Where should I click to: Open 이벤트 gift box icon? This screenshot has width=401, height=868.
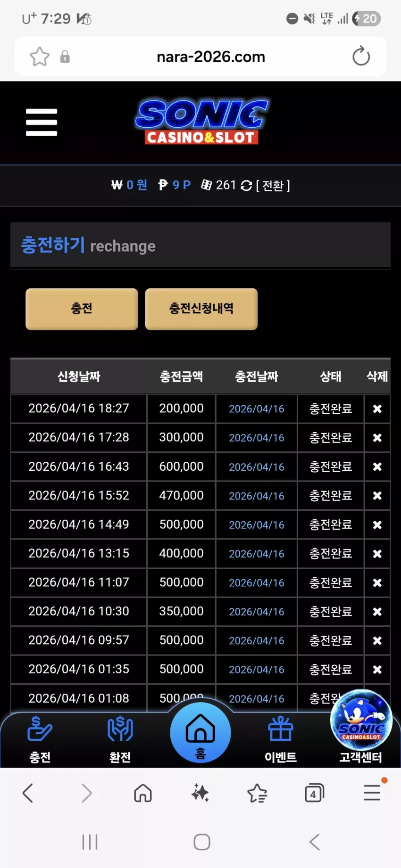coord(281,738)
